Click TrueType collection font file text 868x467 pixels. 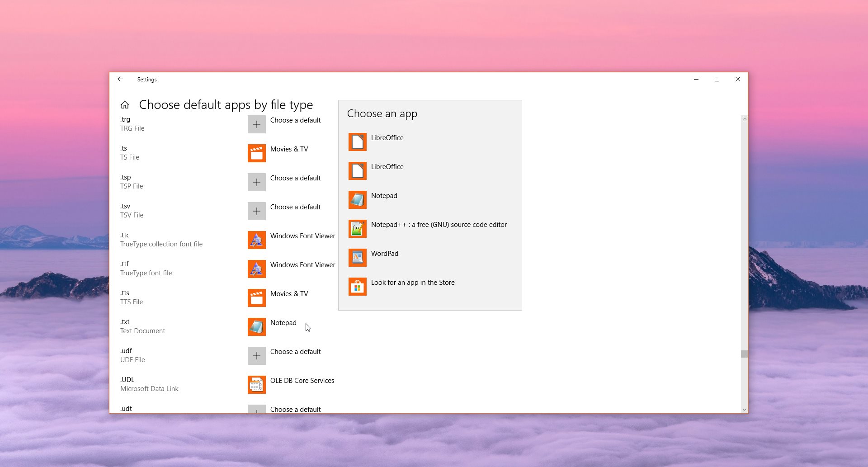pos(161,244)
